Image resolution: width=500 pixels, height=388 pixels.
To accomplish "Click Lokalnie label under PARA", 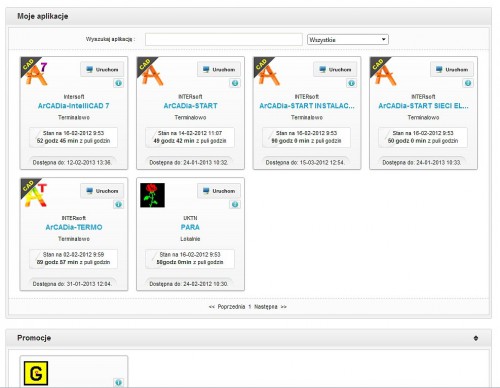I will tap(190, 239).
